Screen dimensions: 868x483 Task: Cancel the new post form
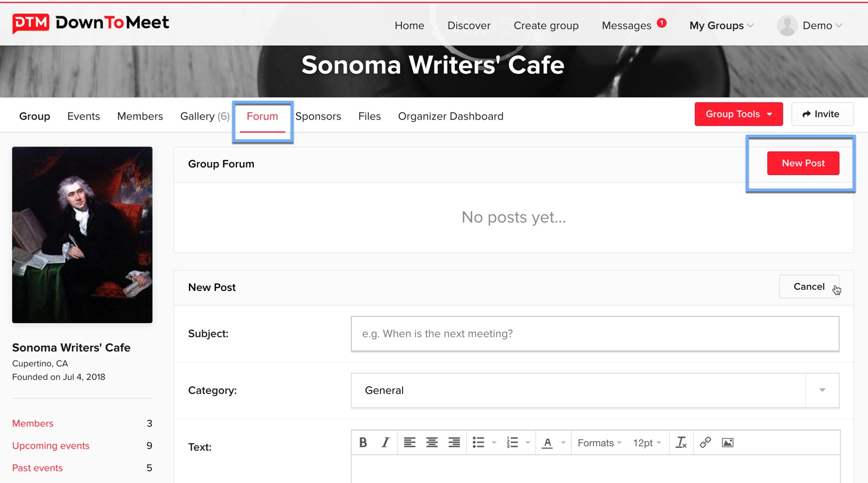808,287
